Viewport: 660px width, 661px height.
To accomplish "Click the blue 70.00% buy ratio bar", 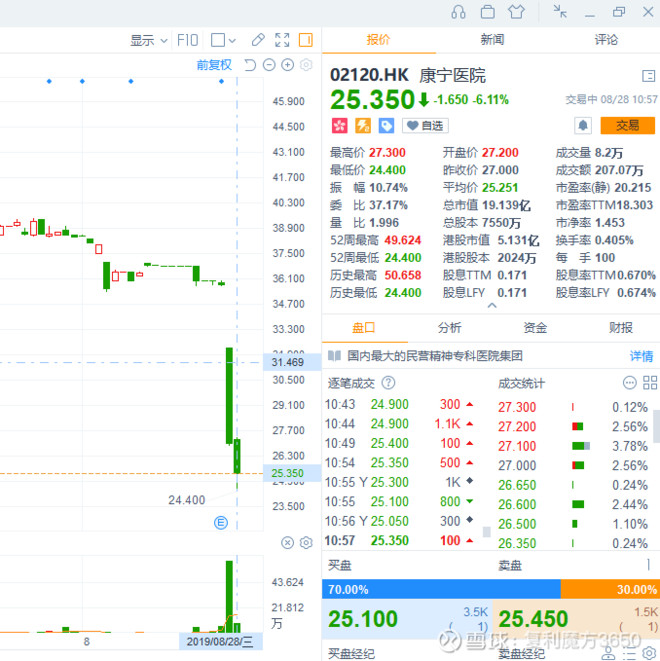I will (441, 589).
